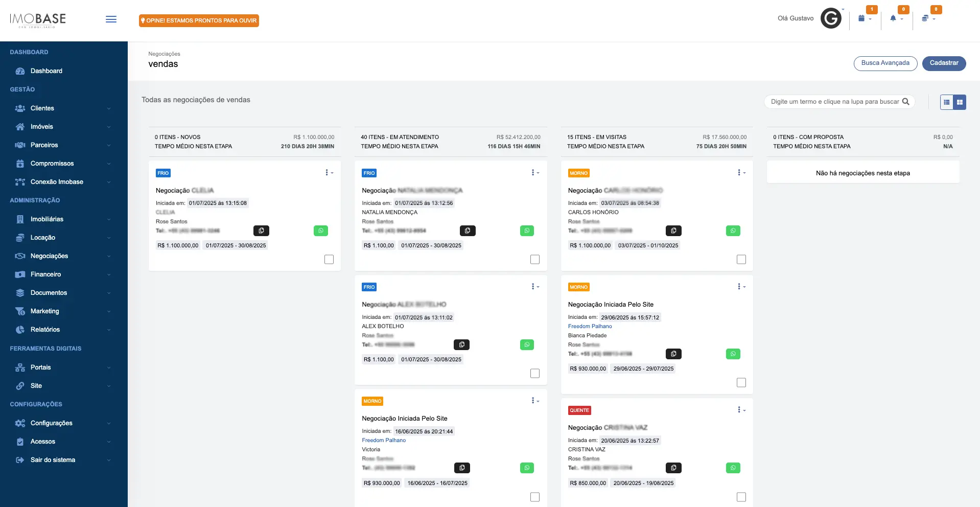This screenshot has height=507, width=980.
Task: Check the box on first Novos card
Action: 329,260
